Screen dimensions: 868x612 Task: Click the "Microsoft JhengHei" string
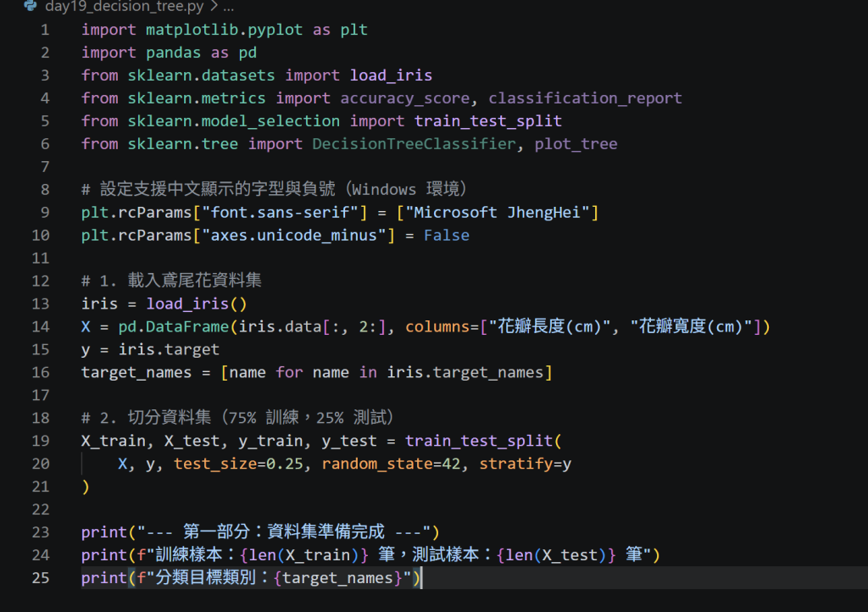pos(498,213)
